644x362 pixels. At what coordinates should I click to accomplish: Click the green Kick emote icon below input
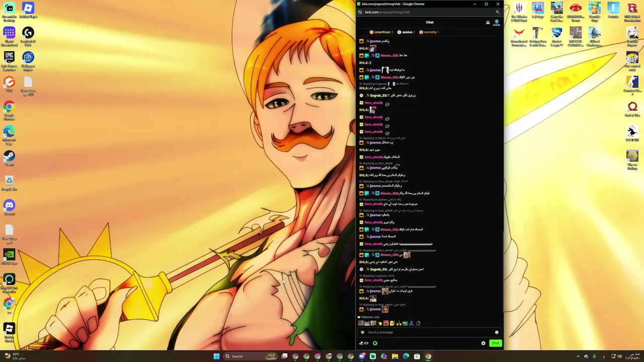click(x=375, y=343)
